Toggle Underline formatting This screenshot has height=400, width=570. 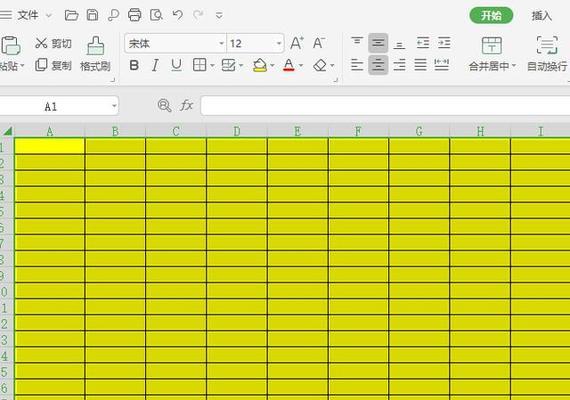(176, 65)
